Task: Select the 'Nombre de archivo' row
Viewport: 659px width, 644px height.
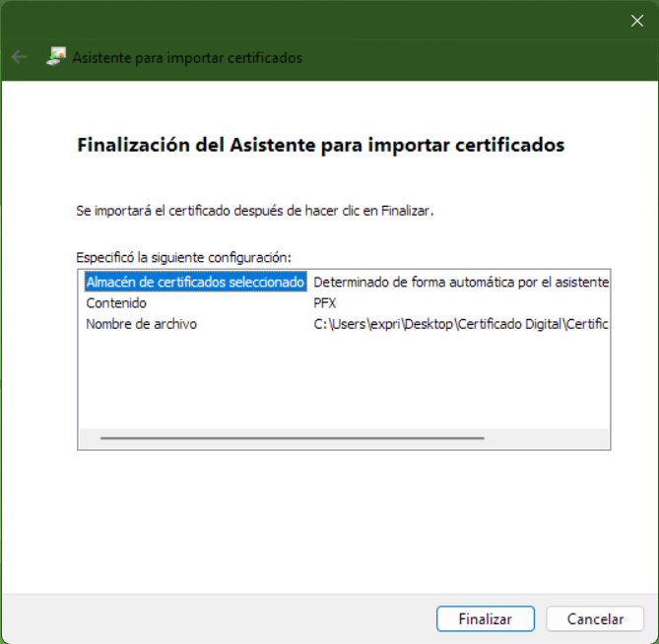Action: click(141, 323)
